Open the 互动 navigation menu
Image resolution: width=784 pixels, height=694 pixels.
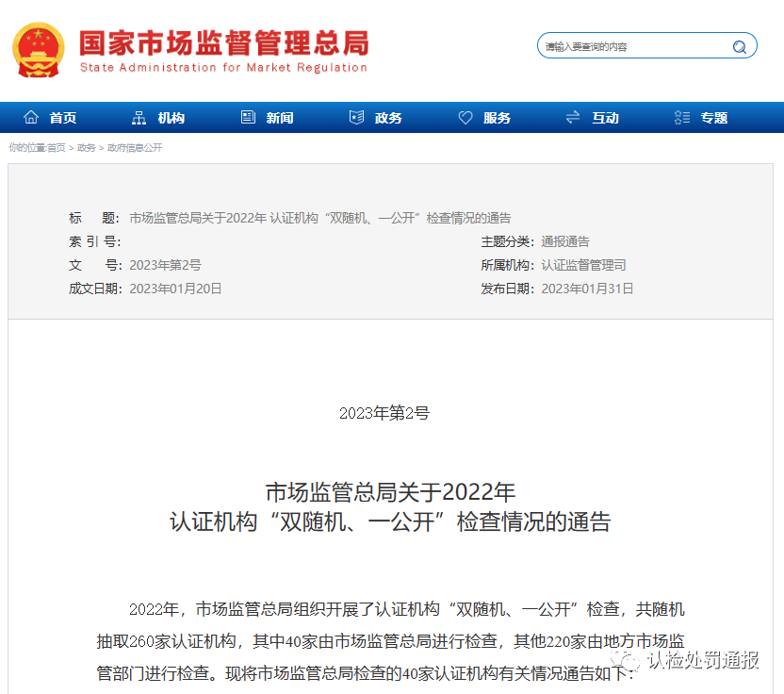click(605, 118)
